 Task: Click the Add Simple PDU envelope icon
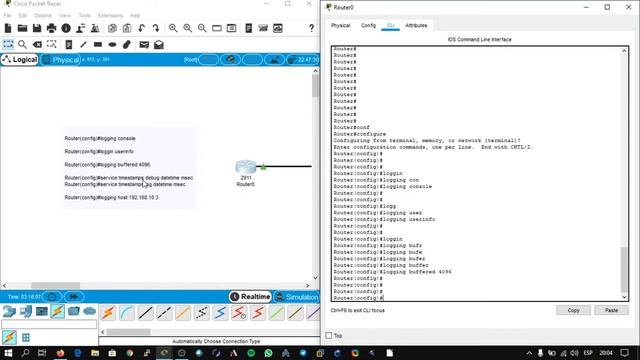coord(144,44)
